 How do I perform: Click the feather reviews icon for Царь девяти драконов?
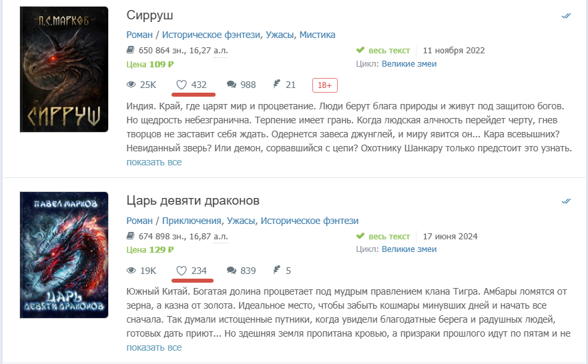pos(276,271)
